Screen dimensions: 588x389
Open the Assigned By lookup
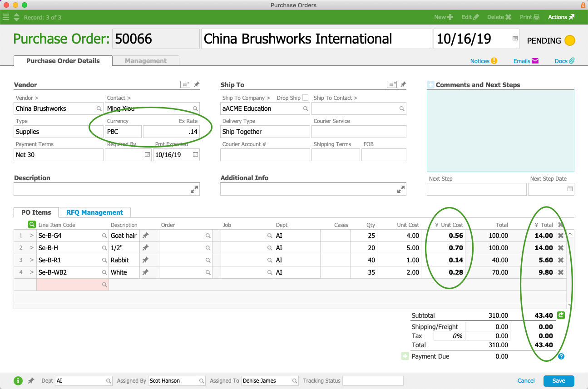tap(201, 381)
